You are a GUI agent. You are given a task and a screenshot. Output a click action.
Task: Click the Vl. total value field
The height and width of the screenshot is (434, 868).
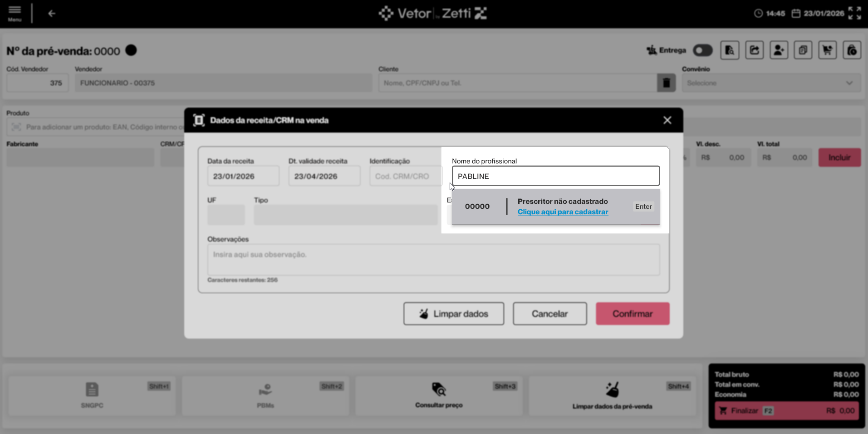tap(785, 158)
